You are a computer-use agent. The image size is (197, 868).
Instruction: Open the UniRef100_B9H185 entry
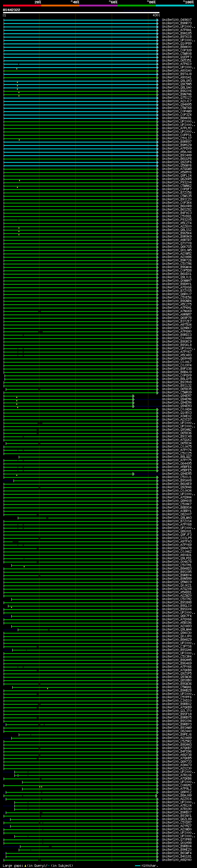tap(177, 33)
